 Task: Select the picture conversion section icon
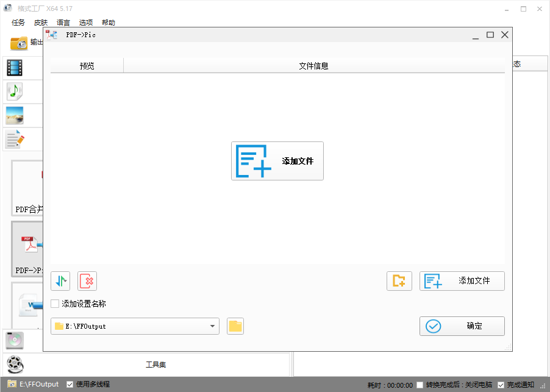pyautogui.click(x=14, y=115)
